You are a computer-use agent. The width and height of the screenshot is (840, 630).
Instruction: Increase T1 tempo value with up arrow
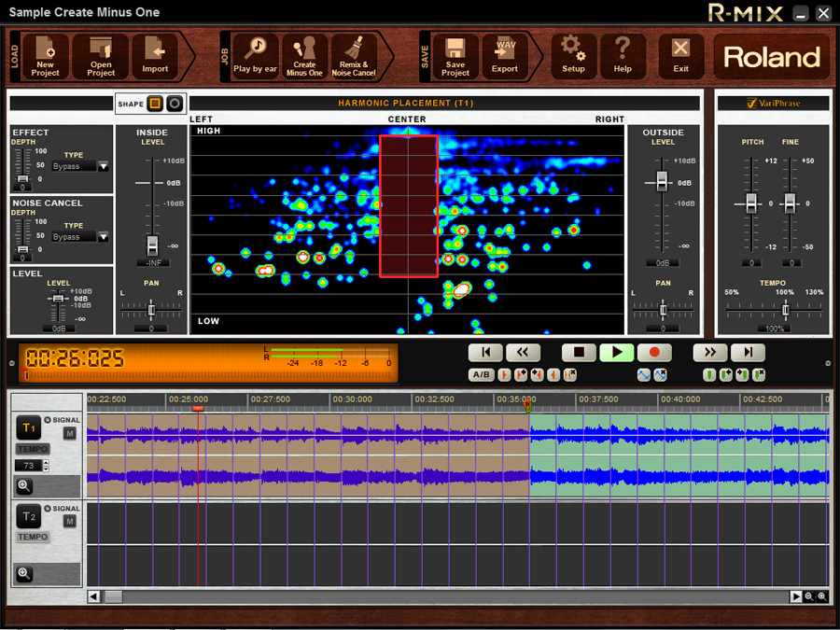click(46, 462)
